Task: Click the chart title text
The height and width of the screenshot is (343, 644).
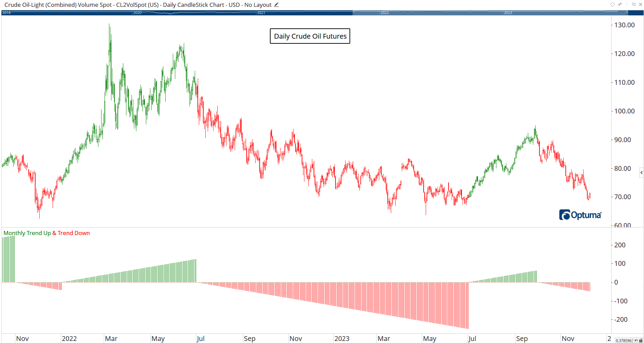Action: click(x=138, y=5)
